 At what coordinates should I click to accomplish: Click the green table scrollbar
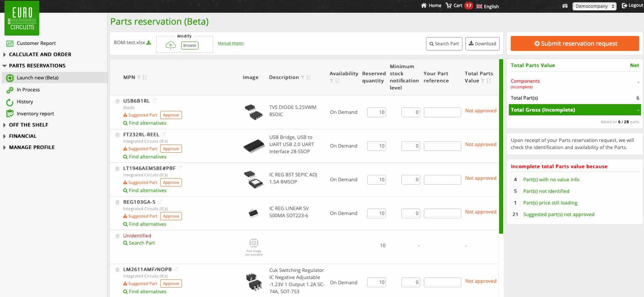point(501,146)
